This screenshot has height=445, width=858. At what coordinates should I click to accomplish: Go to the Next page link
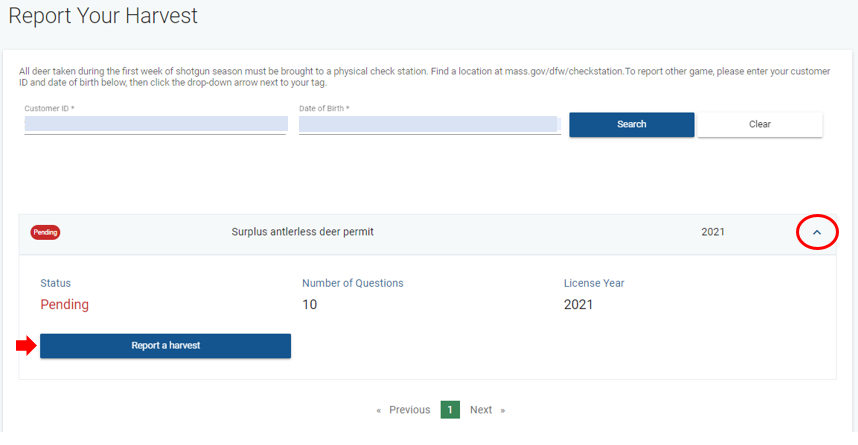[481, 410]
